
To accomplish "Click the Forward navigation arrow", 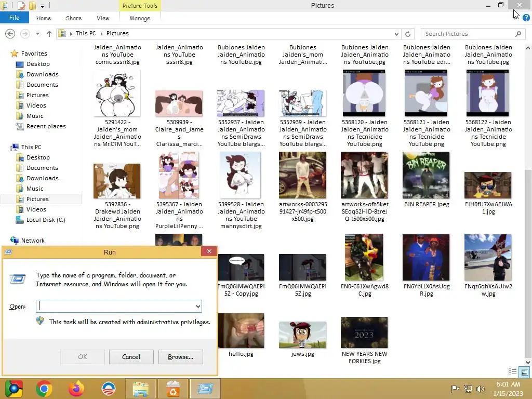I will click(25, 34).
